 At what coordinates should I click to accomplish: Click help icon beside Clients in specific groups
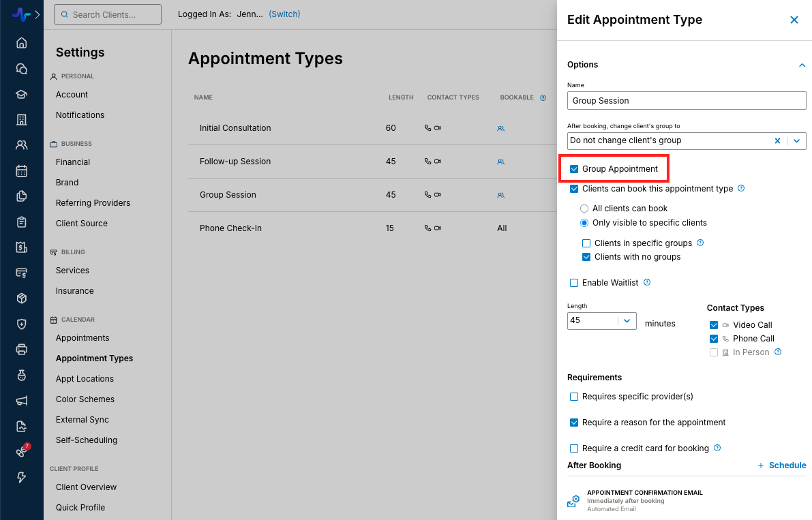click(x=700, y=243)
